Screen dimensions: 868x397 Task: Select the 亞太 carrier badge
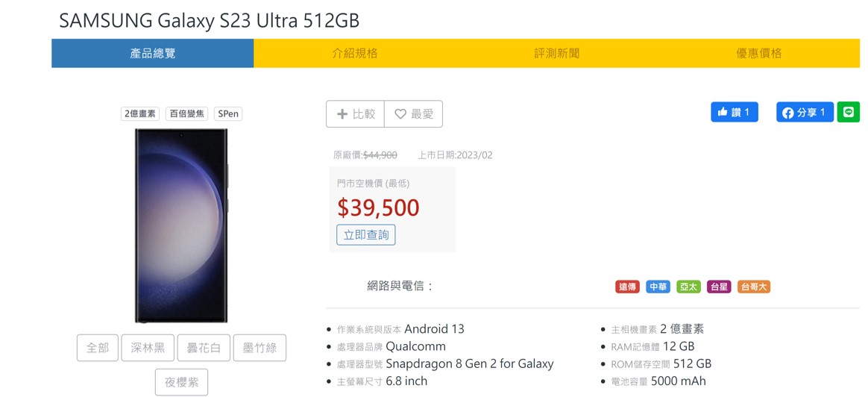[x=688, y=287]
